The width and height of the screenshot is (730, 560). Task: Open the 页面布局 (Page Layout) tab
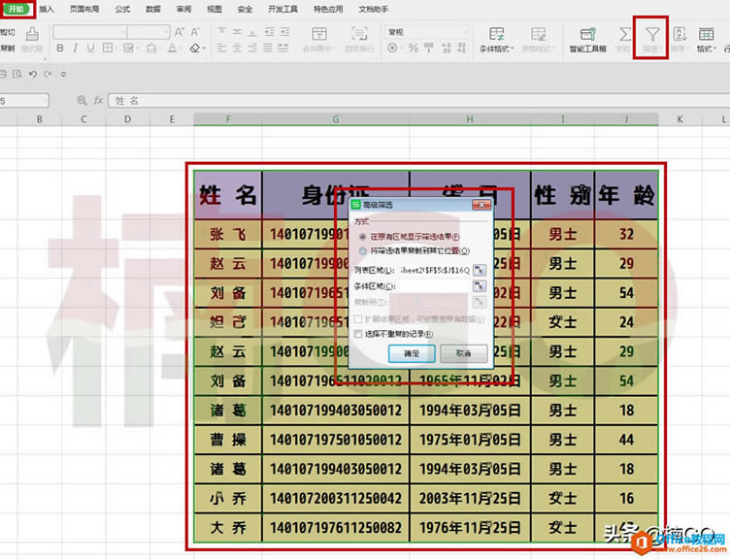(84, 9)
